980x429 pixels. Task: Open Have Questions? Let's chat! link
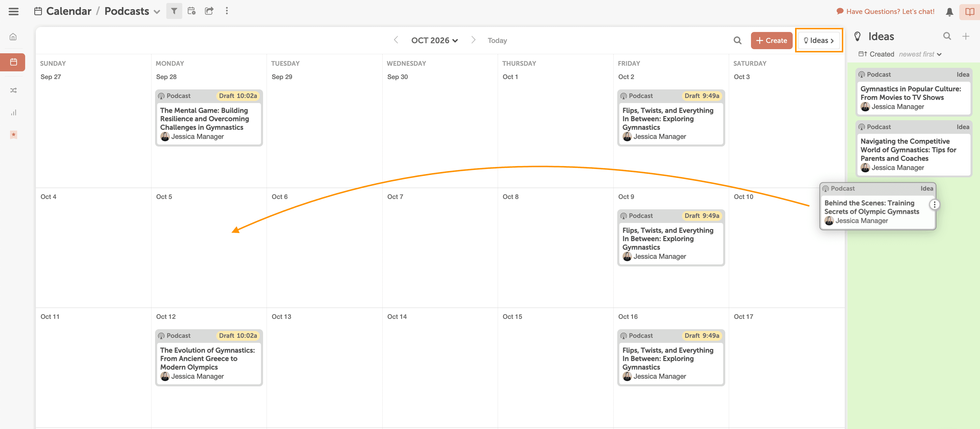tap(885, 12)
